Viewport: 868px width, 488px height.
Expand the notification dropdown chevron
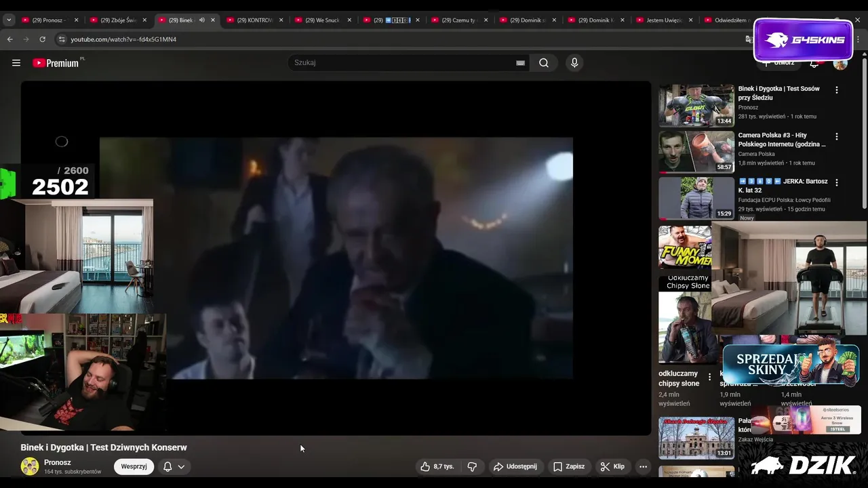click(181, 466)
